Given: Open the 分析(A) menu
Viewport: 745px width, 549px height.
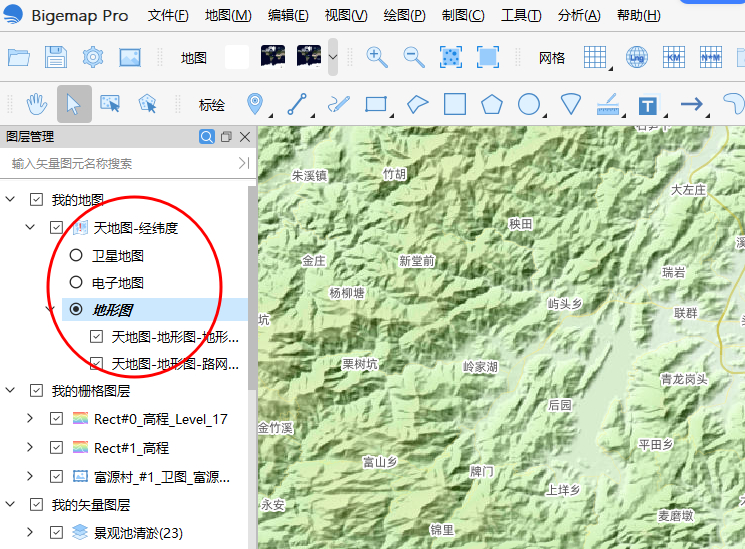Looking at the screenshot, I should tap(579, 15).
